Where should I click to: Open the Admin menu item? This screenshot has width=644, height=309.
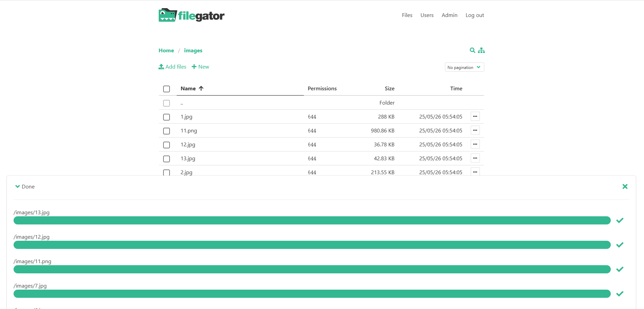click(x=449, y=15)
